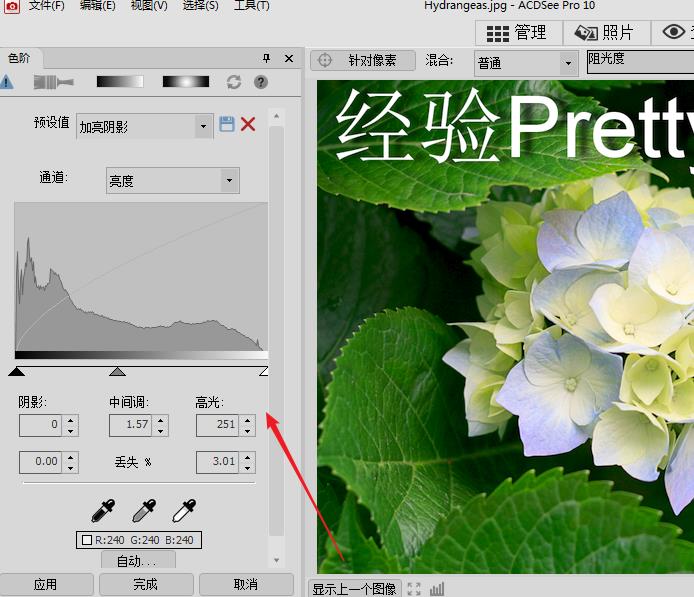Viewport: 694px width, 597px height.
Task: Open the preset dropdown showing 加亮阴影
Action: [x=145, y=127]
